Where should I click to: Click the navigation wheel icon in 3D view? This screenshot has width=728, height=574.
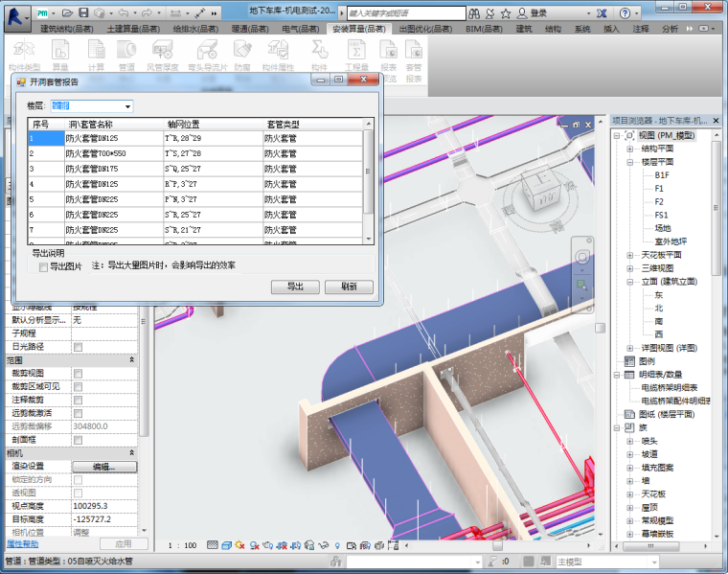pyautogui.click(x=582, y=257)
